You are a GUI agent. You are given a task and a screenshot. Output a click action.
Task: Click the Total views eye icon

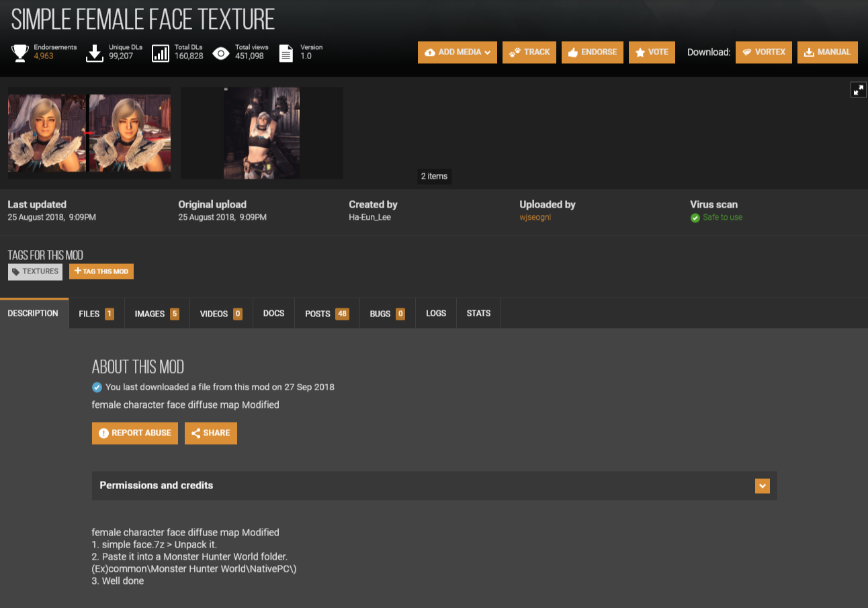pos(221,53)
